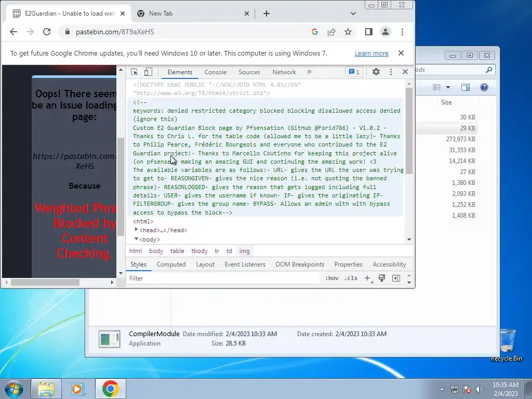Image resolution: width=532 pixels, height=399 pixels.
Task: Open the tab search dropdown
Action: point(353,14)
